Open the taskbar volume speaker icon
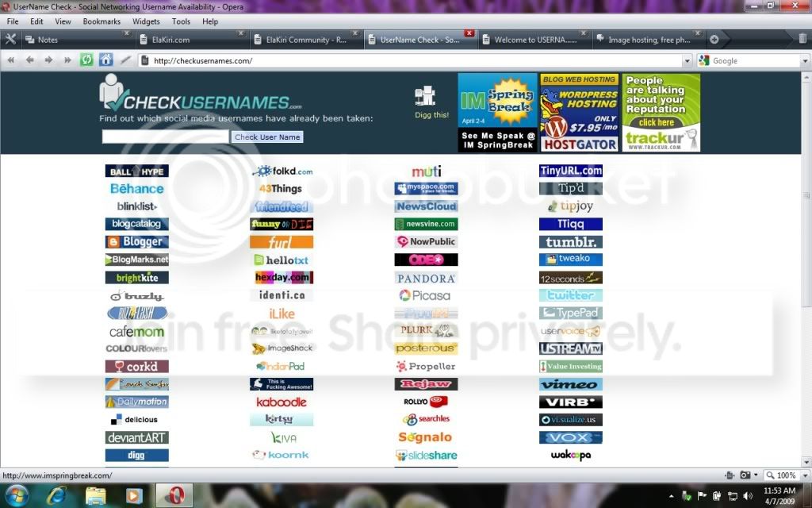This screenshot has width=812, height=508. tap(747, 496)
